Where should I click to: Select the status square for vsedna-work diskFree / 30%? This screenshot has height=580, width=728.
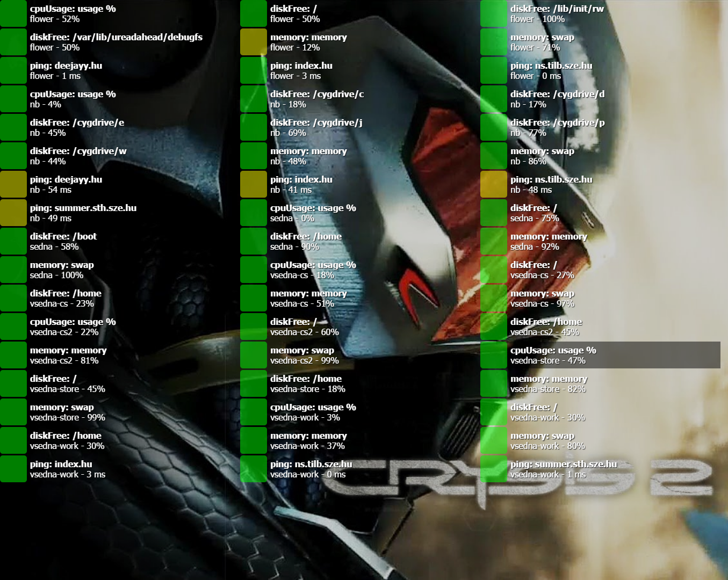494,412
